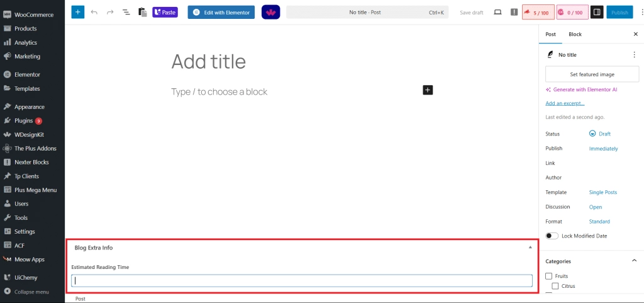Open the Single Posts template dropdown

[602, 192]
